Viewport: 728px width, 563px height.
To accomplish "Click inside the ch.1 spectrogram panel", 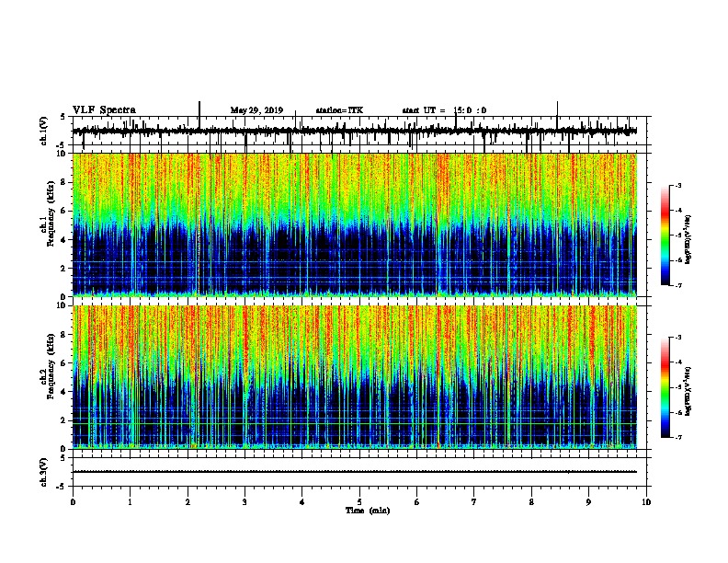I will [x=355, y=224].
